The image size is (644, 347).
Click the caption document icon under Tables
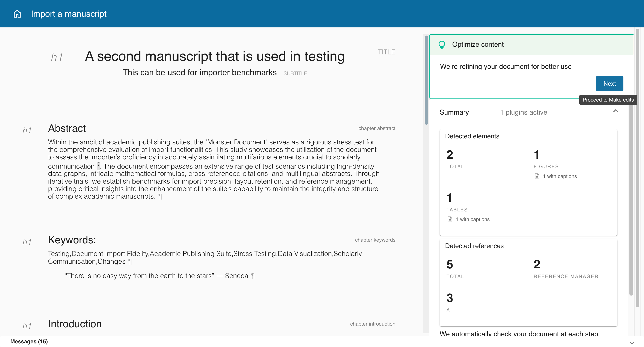coord(450,219)
